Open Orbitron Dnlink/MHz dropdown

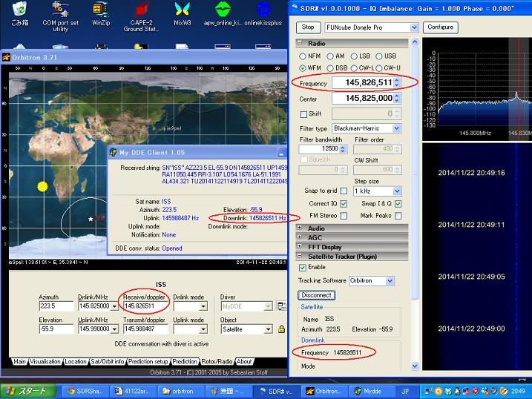tap(114, 306)
